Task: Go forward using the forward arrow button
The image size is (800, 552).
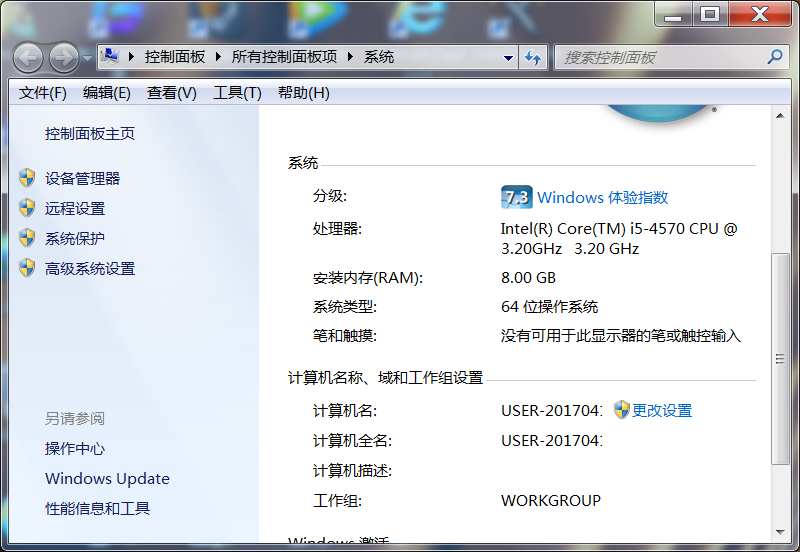Action: [64, 58]
